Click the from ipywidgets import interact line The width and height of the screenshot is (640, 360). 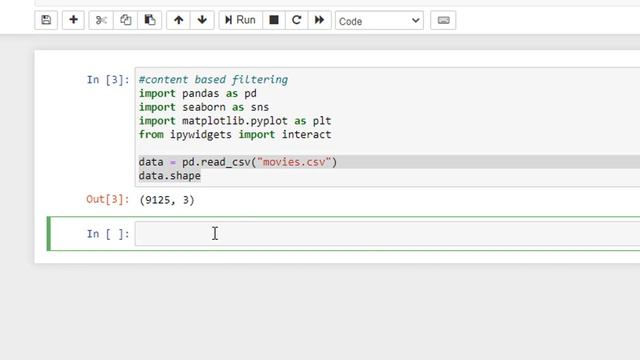pos(235,135)
